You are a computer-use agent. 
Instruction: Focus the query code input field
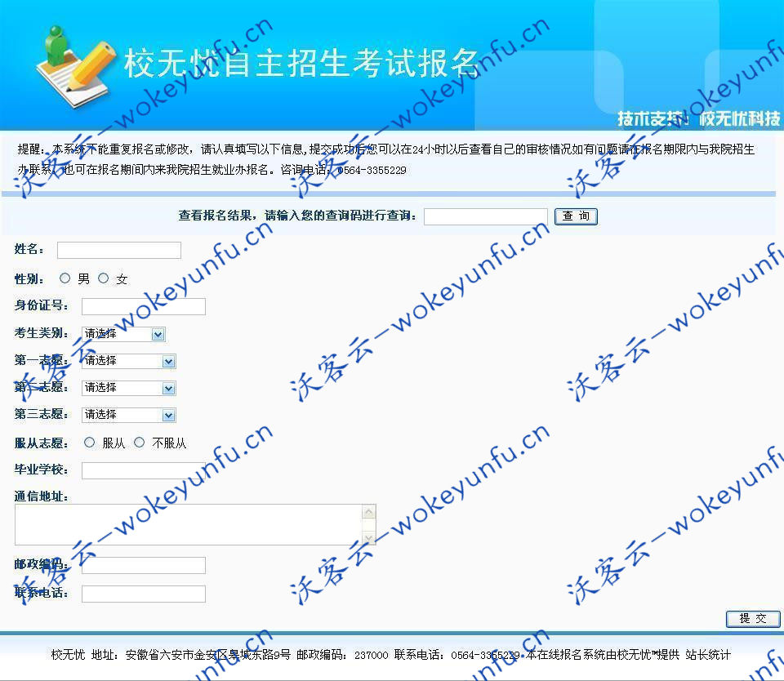[485, 217]
